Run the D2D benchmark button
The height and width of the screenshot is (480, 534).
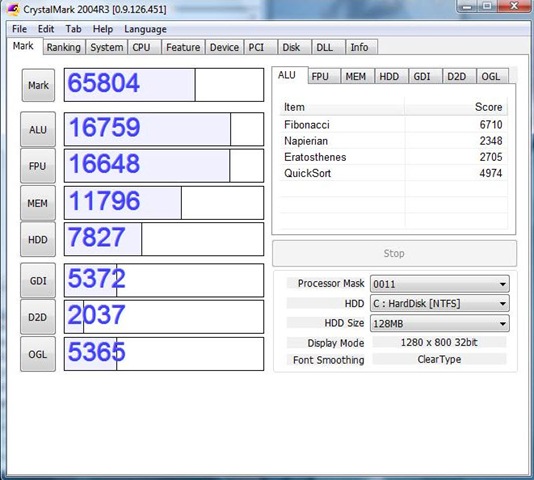click(x=38, y=317)
